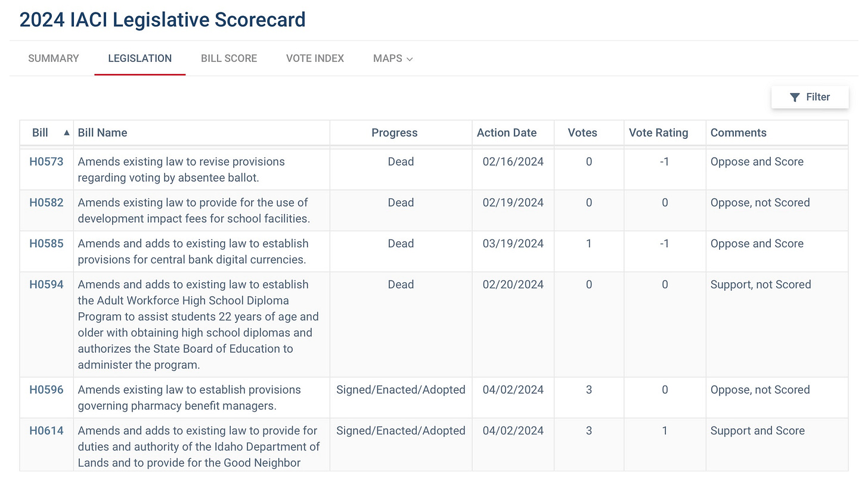This screenshot has width=868, height=504.
Task: Open bill H0596 link
Action: pyautogui.click(x=46, y=390)
